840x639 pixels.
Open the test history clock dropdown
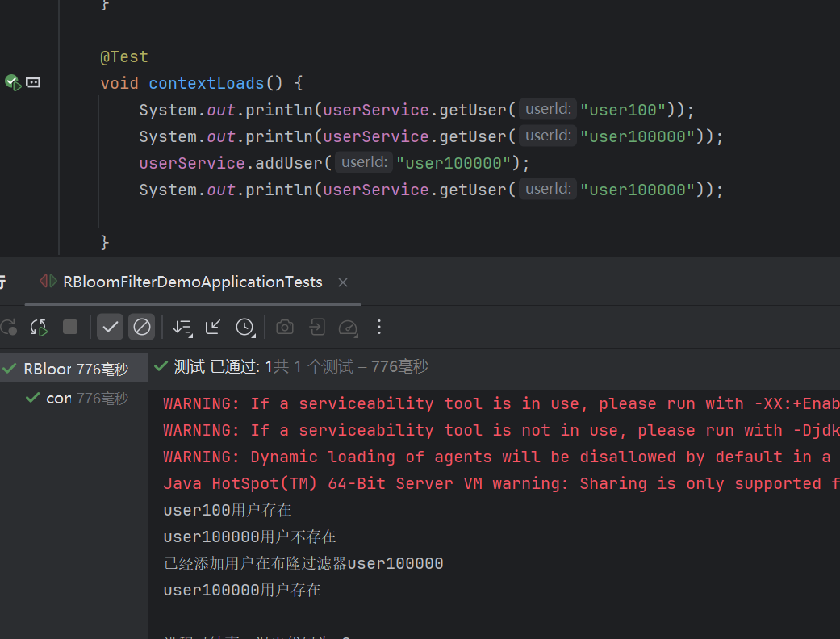245,327
